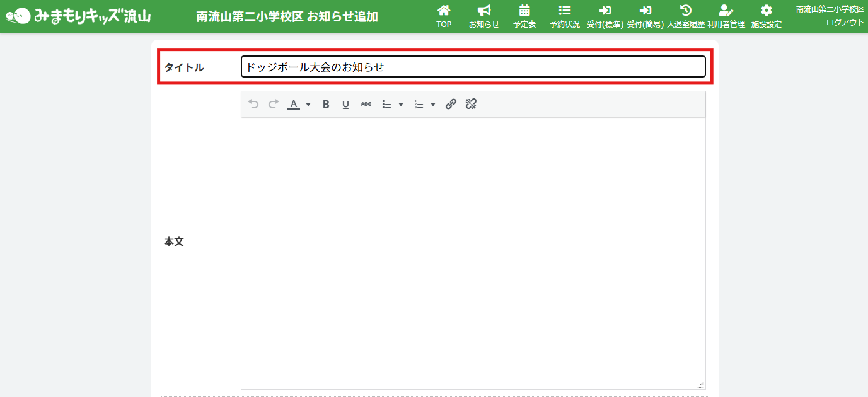Insert a hyperlink with the link icon

click(x=451, y=105)
